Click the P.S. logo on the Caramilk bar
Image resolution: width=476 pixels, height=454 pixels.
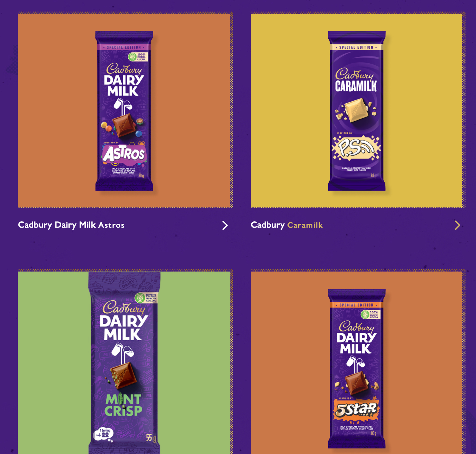pyautogui.click(x=356, y=148)
